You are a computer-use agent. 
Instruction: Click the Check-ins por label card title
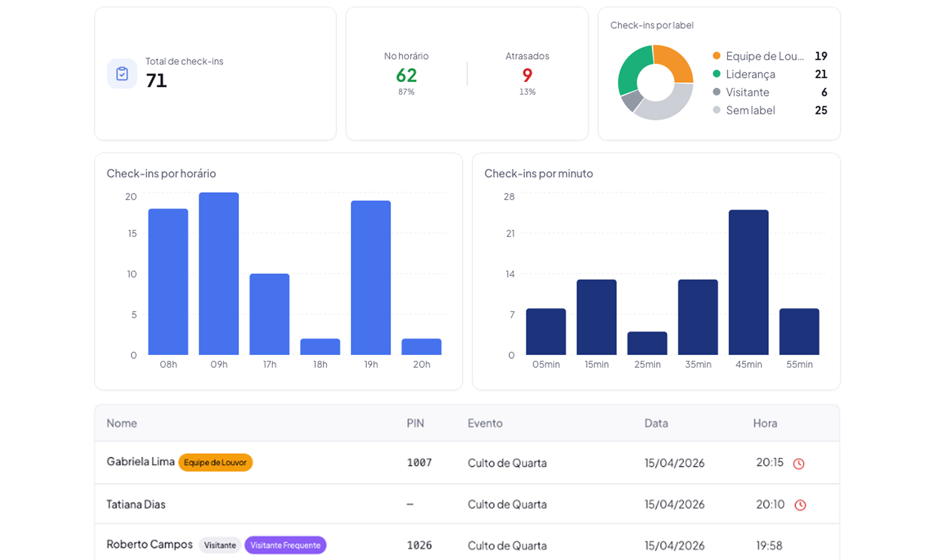click(652, 25)
